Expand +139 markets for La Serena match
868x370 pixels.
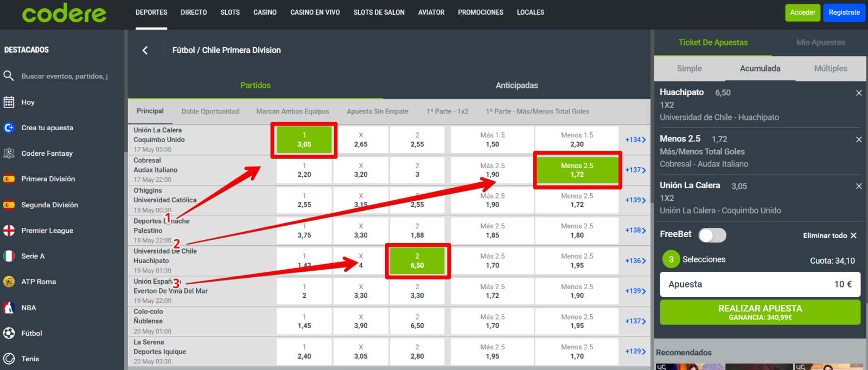635,351
